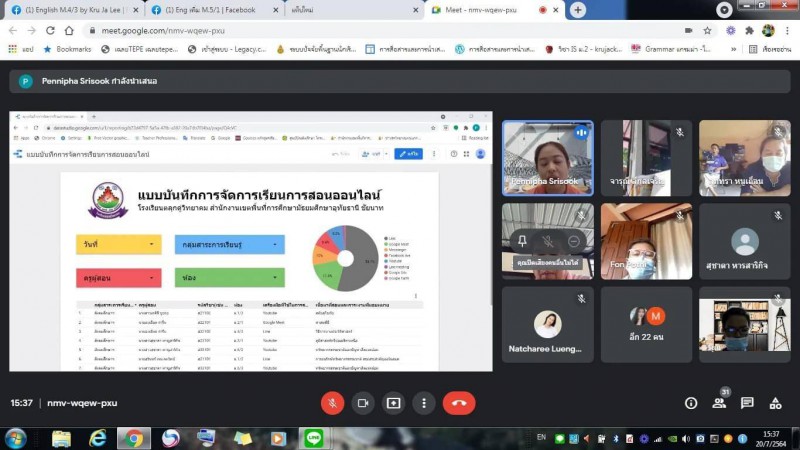
Task: Unmute the microphone in the Meet toolbar
Action: (x=332, y=402)
